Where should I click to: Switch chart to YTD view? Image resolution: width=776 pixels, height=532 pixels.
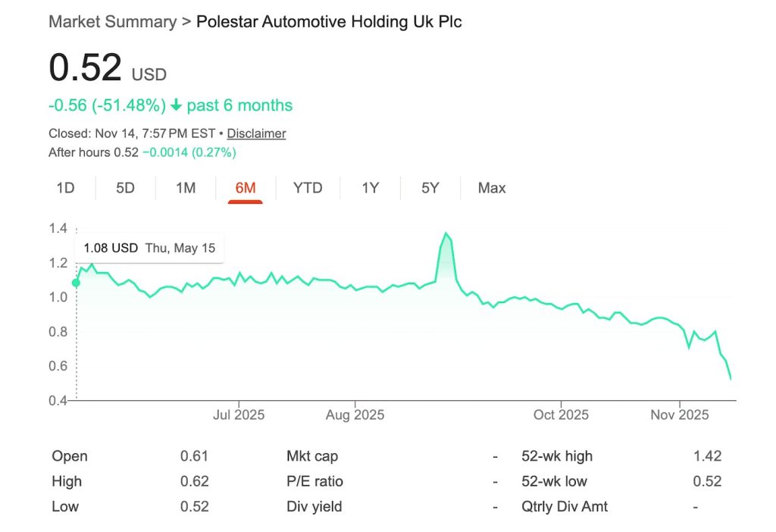pyautogui.click(x=308, y=188)
